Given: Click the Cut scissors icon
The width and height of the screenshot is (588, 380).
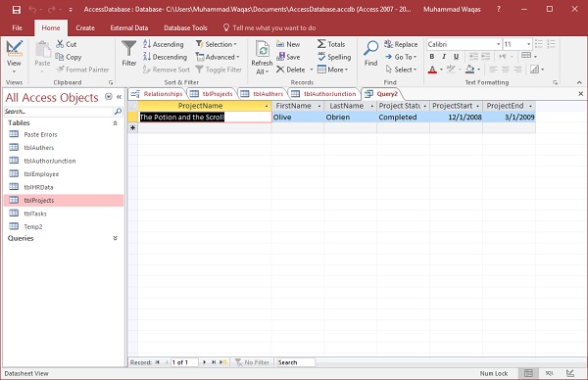Looking at the screenshot, I should point(60,44).
